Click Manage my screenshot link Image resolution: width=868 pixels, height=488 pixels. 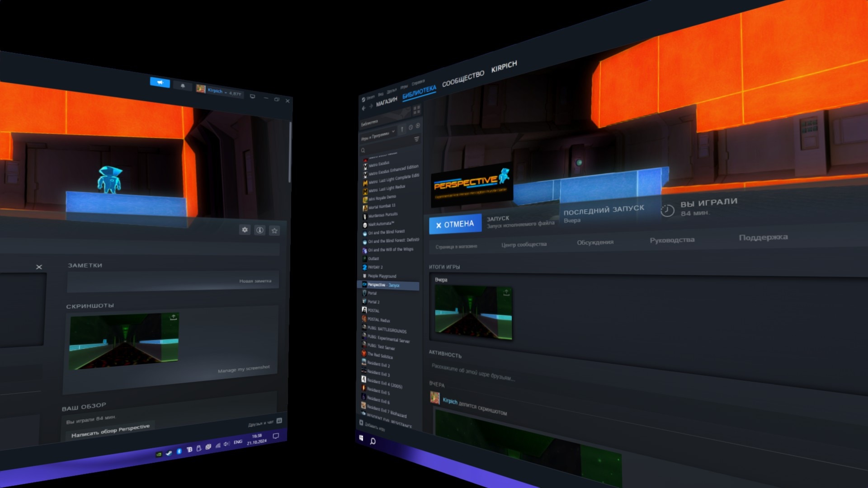pos(244,369)
